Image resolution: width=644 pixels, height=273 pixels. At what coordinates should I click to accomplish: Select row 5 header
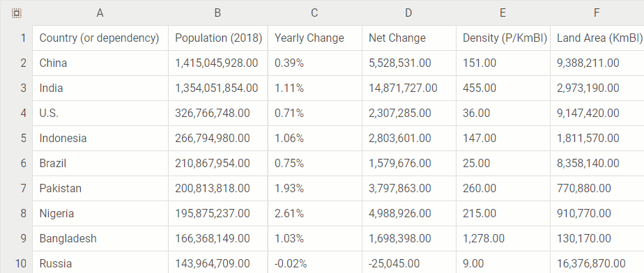pyautogui.click(x=17, y=139)
